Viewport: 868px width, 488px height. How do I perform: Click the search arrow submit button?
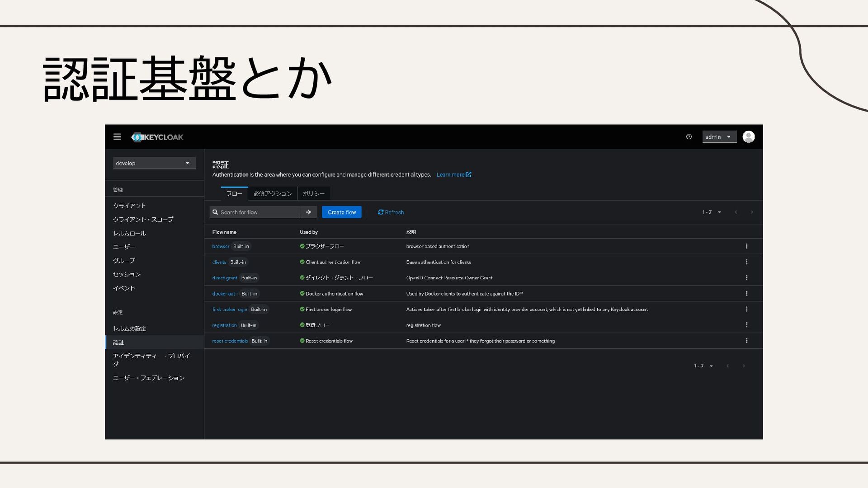(x=308, y=212)
